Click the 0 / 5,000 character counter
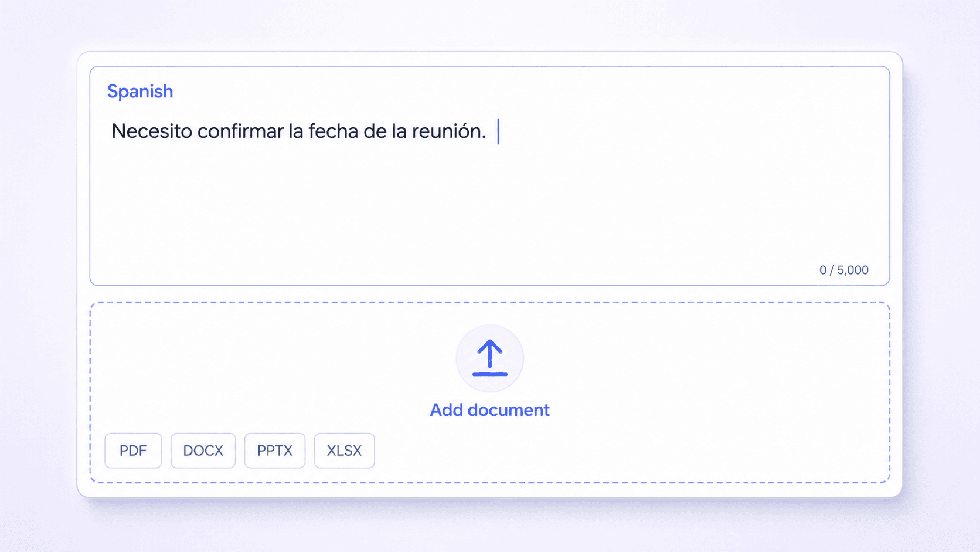The image size is (980, 552). click(x=843, y=270)
